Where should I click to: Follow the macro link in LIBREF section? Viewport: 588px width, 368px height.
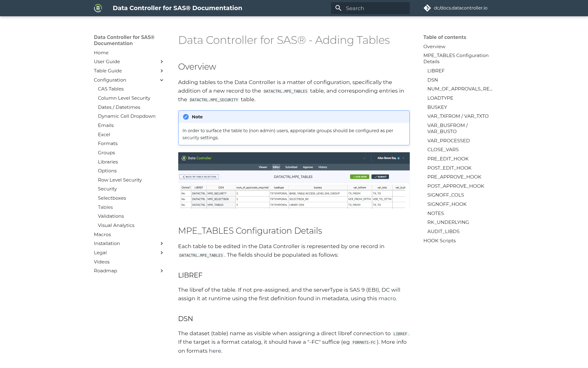point(387,299)
